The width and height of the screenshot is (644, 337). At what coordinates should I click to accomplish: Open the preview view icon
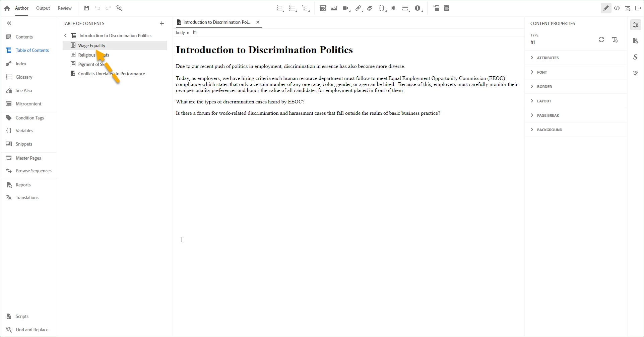click(628, 8)
